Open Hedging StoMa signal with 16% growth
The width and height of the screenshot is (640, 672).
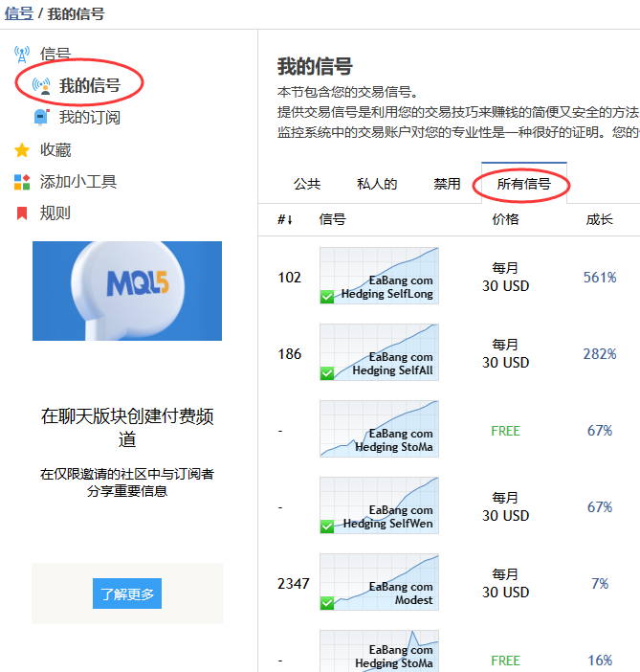[379, 651]
